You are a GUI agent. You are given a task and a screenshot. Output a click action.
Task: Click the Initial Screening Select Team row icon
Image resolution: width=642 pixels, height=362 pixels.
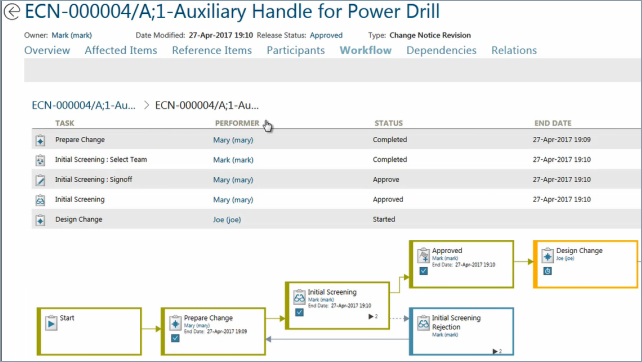pyautogui.click(x=40, y=160)
